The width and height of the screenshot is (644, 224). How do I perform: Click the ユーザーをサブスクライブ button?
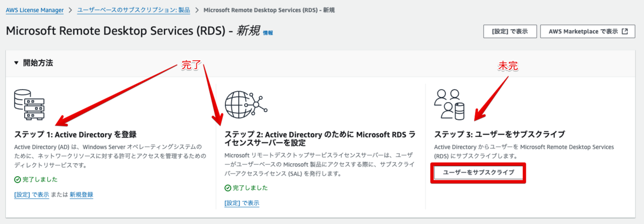pyautogui.click(x=478, y=172)
